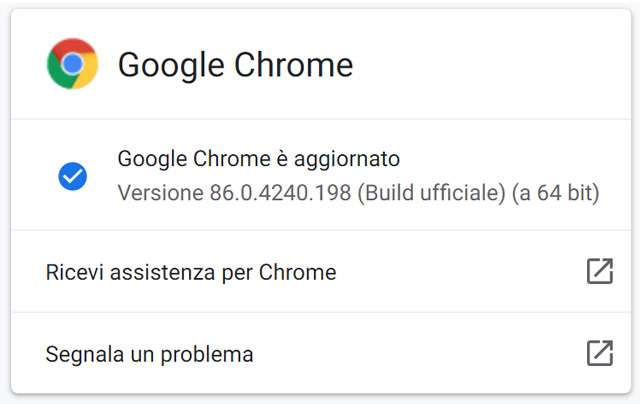Viewport: 640px width, 404px height.
Task: Open external-link icon beside "Ricevi assistenza per Chrome"
Action: coord(599,271)
